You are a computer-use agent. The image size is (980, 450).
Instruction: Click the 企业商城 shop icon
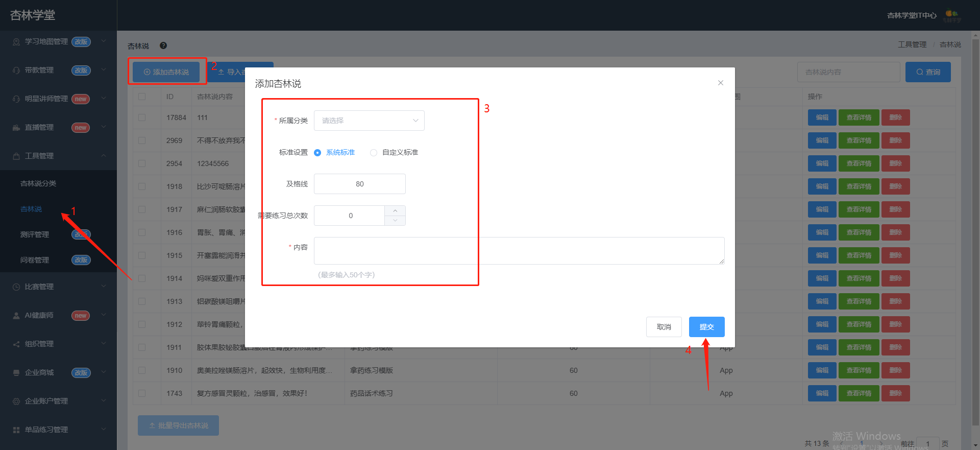tap(16, 373)
